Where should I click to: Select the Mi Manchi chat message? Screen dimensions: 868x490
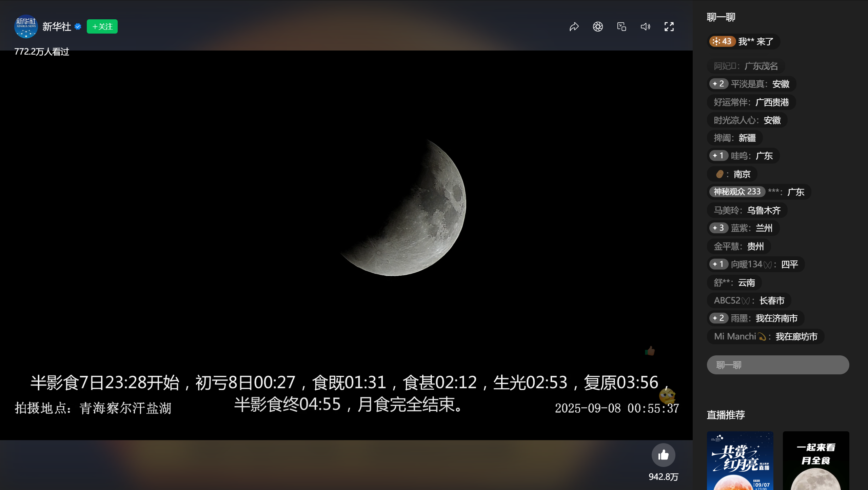(x=766, y=336)
